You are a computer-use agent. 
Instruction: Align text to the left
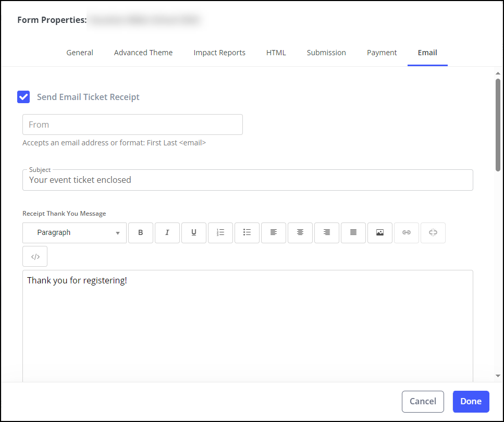click(274, 233)
